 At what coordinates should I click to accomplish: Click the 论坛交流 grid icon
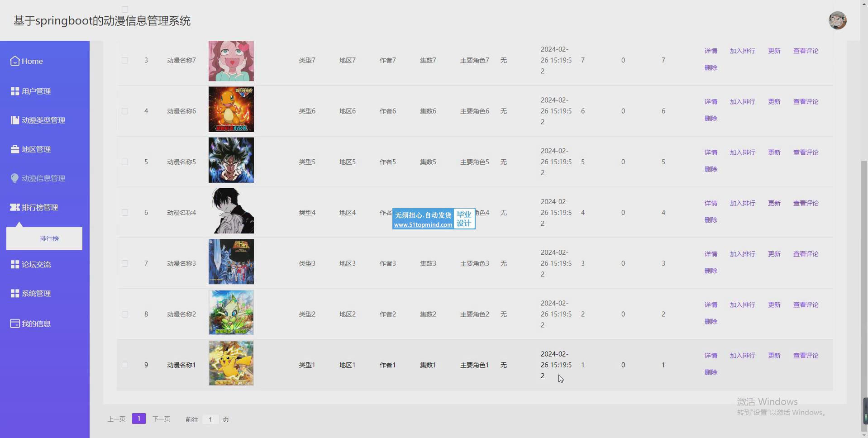pyautogui.click(x=15, y=264)
